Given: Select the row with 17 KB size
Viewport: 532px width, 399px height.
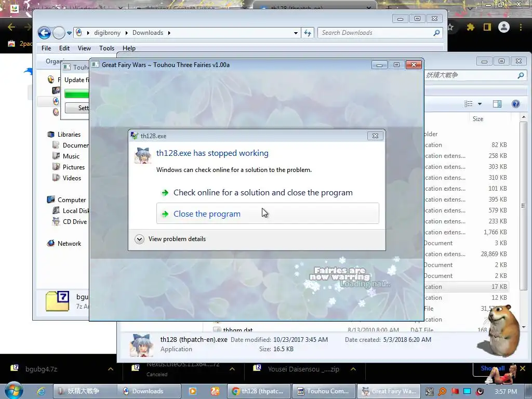Looking at the screenshot, I should (467, 287).
